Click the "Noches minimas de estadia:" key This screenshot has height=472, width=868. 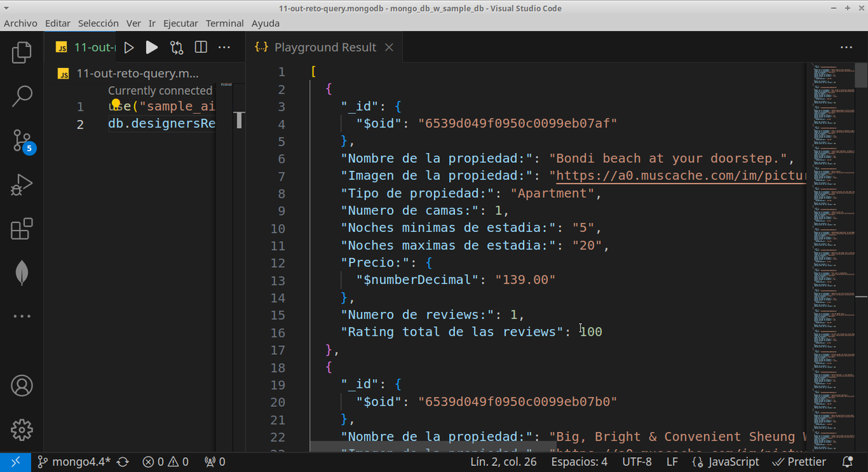tap(448, 228)
